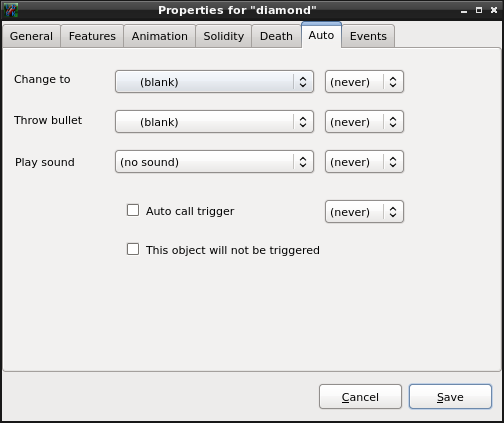Click the application icon in title bar
Viewport: 504px width, 423px height.
point(11,10)
